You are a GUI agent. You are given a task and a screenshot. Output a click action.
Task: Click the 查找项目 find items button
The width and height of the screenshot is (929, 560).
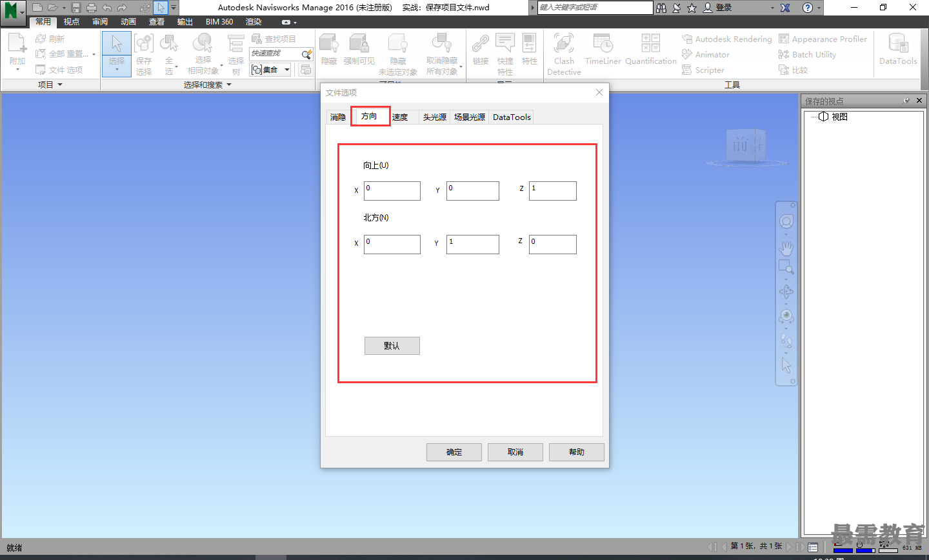[274, 39]
